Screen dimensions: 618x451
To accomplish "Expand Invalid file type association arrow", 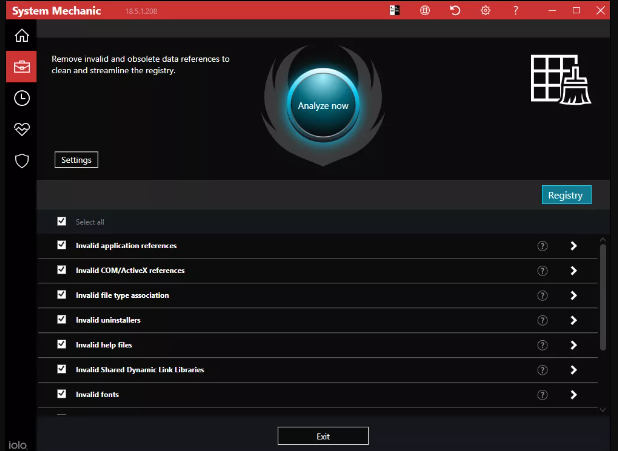I will (x=573, y=296).
